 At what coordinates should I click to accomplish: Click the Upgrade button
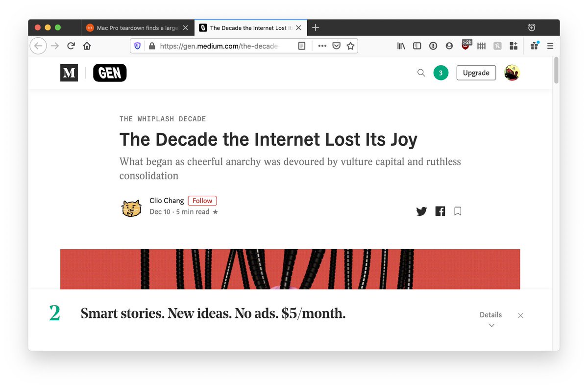click(476, 73)
